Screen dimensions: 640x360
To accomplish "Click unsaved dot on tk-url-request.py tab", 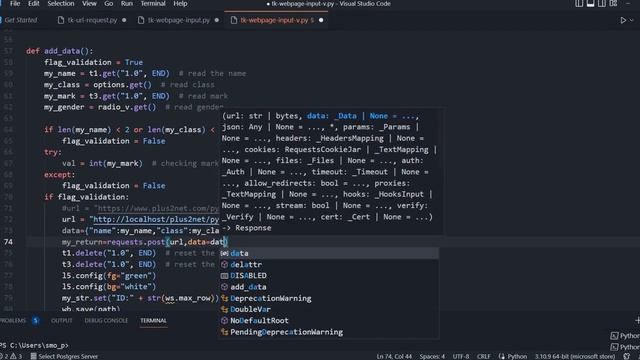I will [124, 20].
